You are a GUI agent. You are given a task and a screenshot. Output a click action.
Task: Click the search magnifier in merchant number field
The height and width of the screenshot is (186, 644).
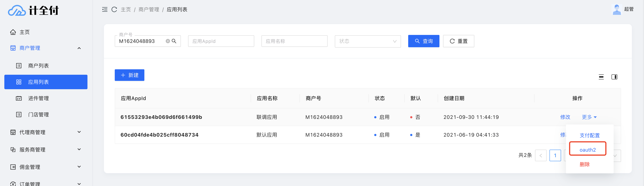click(174, 41)
